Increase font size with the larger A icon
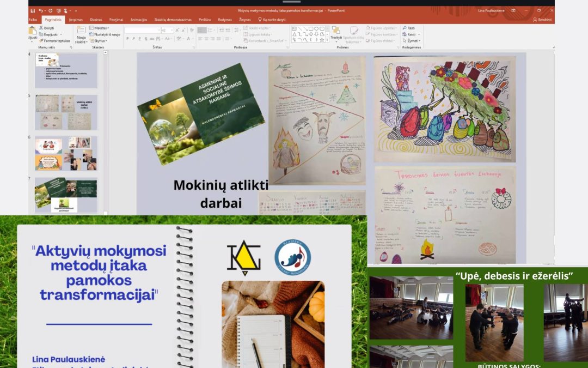The width and height of the screenshot is (588, 368). click(x=177, y=30)
